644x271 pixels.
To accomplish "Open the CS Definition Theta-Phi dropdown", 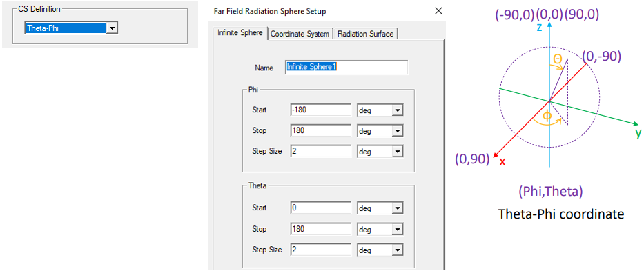I will coord(112,28).
